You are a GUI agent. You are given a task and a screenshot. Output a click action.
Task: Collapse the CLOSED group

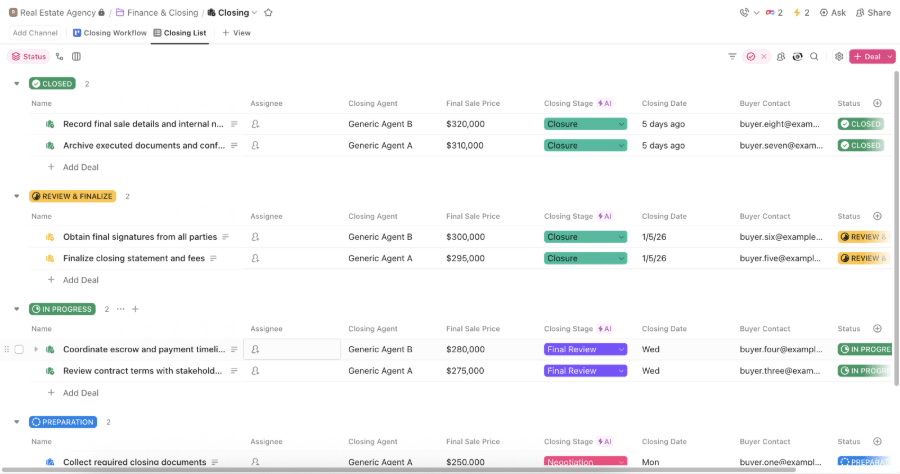[x=17, y=84]
